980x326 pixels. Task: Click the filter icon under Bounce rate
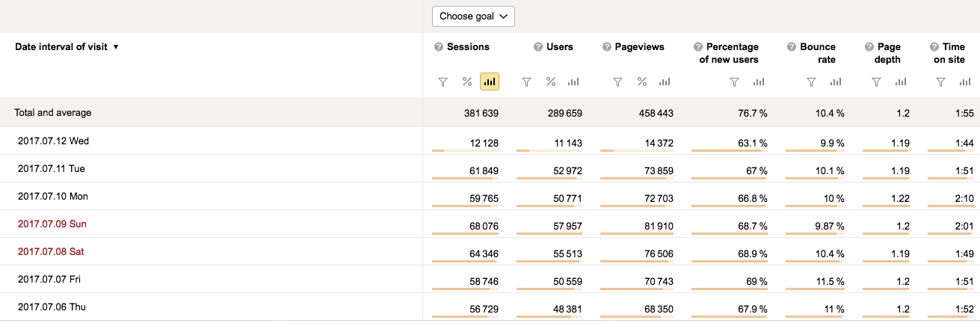(811, 82)
